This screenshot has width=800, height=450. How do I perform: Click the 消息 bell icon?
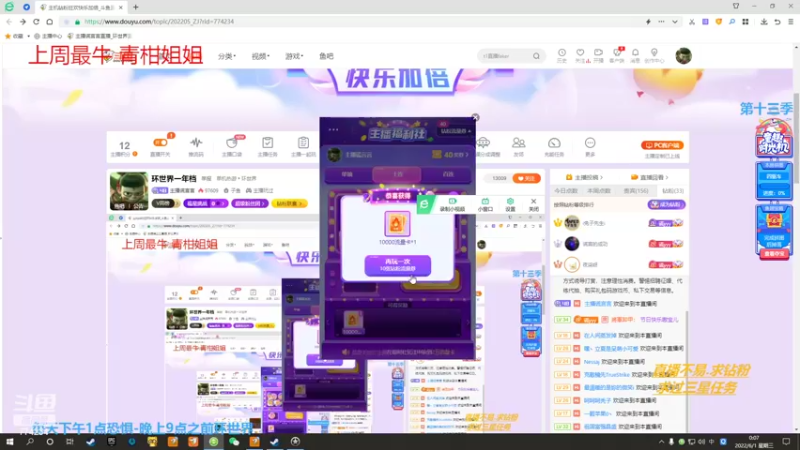point(635,55)
